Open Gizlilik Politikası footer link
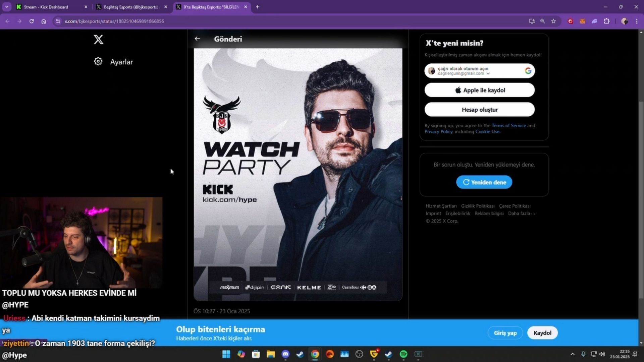The height and width of the screenshot is (362, 644). (478, 206)
